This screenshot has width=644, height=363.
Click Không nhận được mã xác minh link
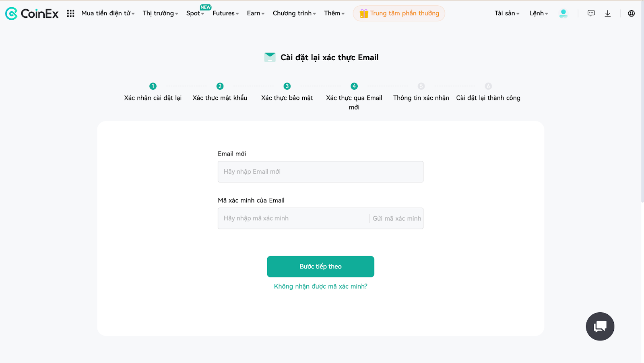point(320,286)
